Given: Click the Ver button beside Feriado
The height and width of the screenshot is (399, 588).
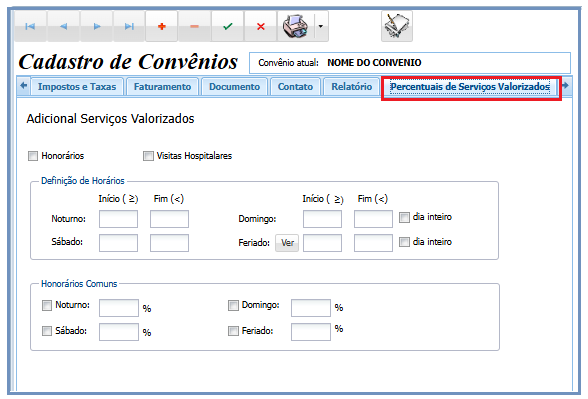Looking at the screenshot, I should point(287,243).
